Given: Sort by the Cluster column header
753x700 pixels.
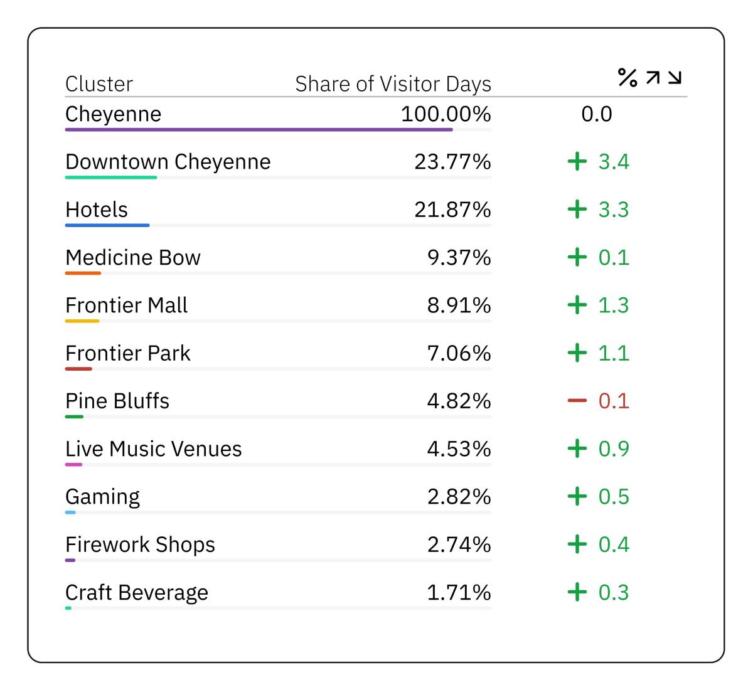Looking at the screenshot, I should click(99, 84).
